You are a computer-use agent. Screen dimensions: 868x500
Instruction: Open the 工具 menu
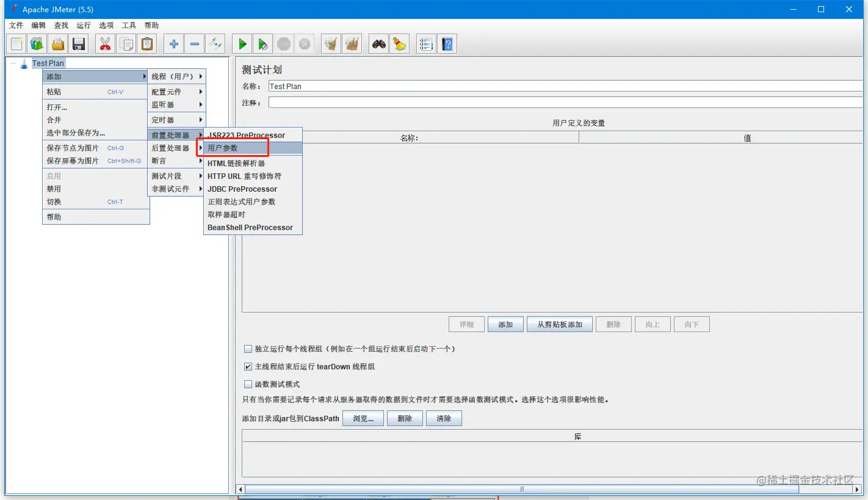click(129, 25)
